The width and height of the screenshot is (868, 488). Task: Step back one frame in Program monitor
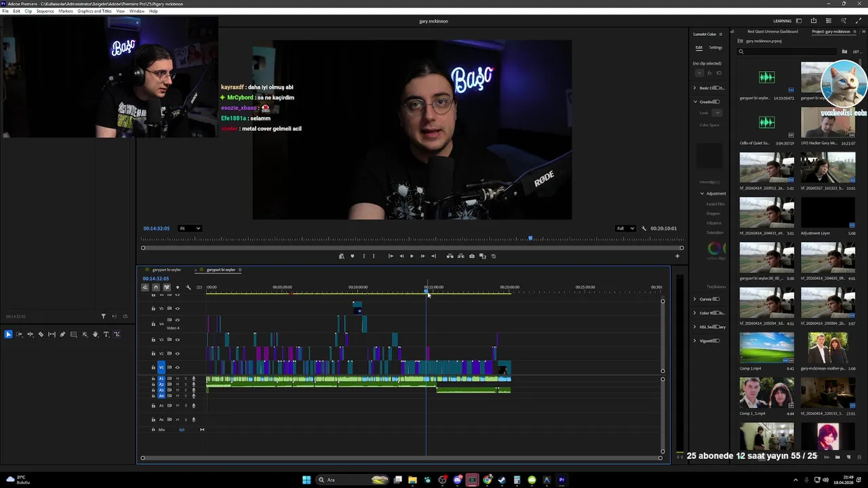click(x=401, y=256)
